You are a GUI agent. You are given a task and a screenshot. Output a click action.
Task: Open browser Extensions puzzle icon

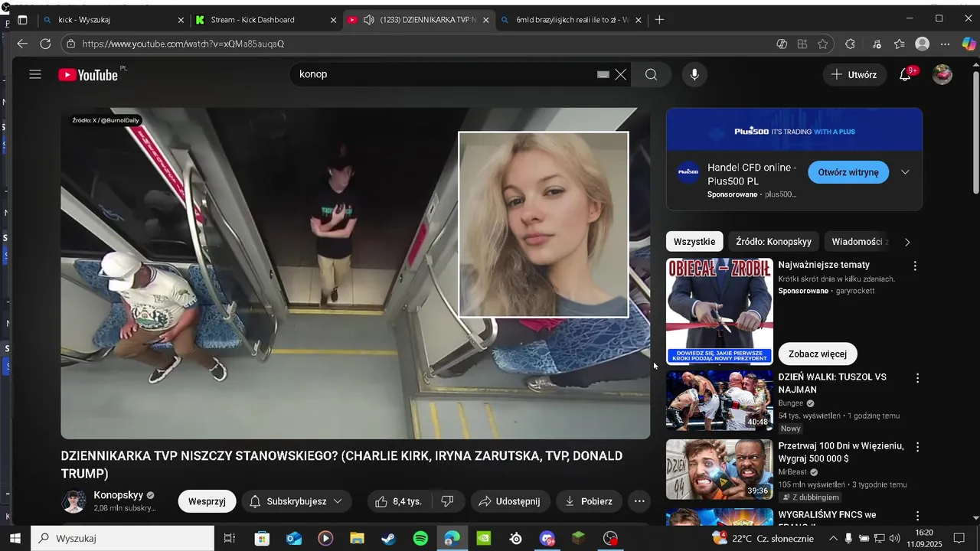point(850,44)
